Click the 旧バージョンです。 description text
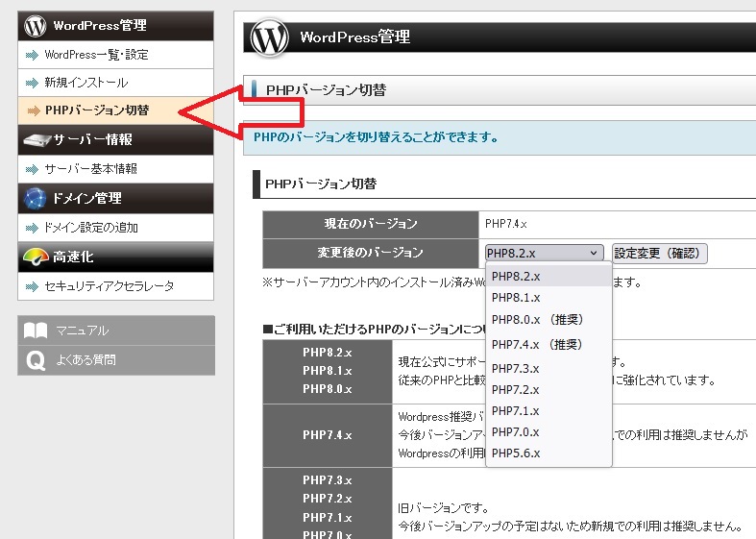756x539 pixels. pos(444,508)
